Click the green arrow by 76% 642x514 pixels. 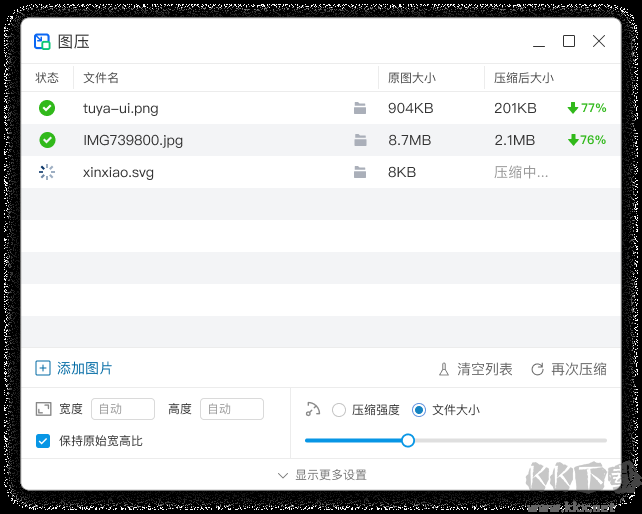coord(573,140)
